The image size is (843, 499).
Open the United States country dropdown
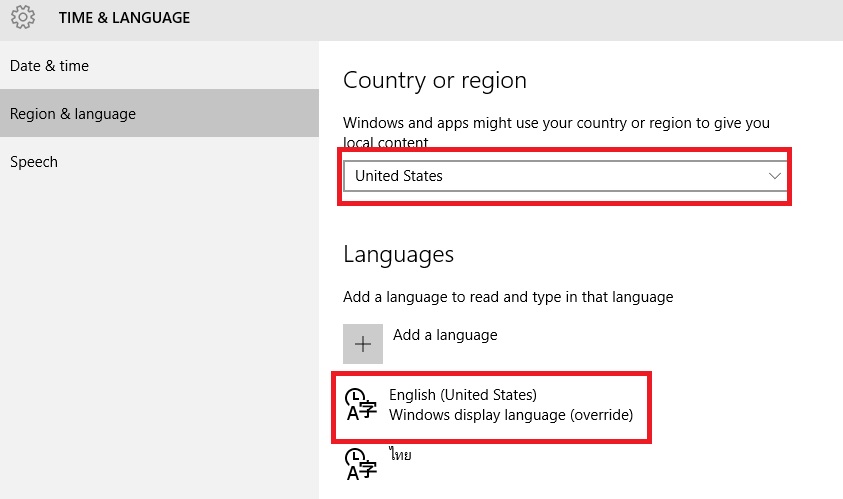565,176
